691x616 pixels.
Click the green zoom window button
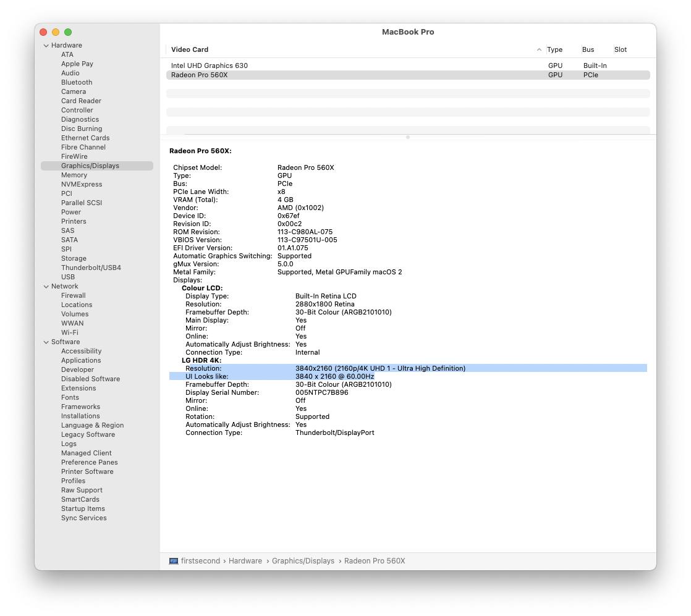[68, 32]
